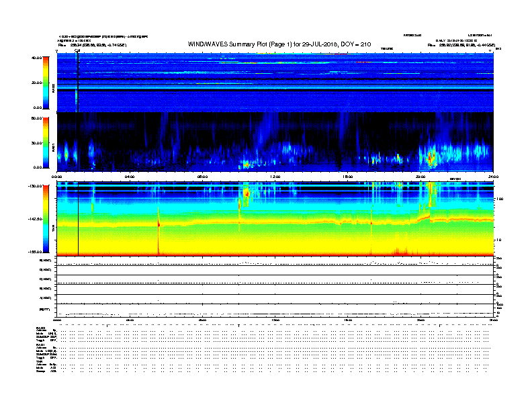532x411 pixels.
Task: Click the RAD2 intensity color bar
Action: (x=46, y=83)
